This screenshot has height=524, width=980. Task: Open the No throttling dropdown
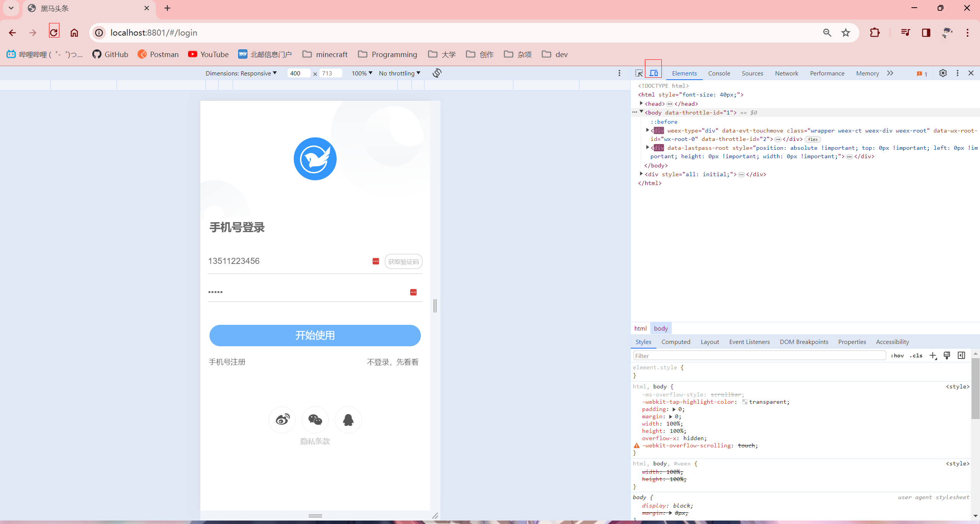pos(399,73)
